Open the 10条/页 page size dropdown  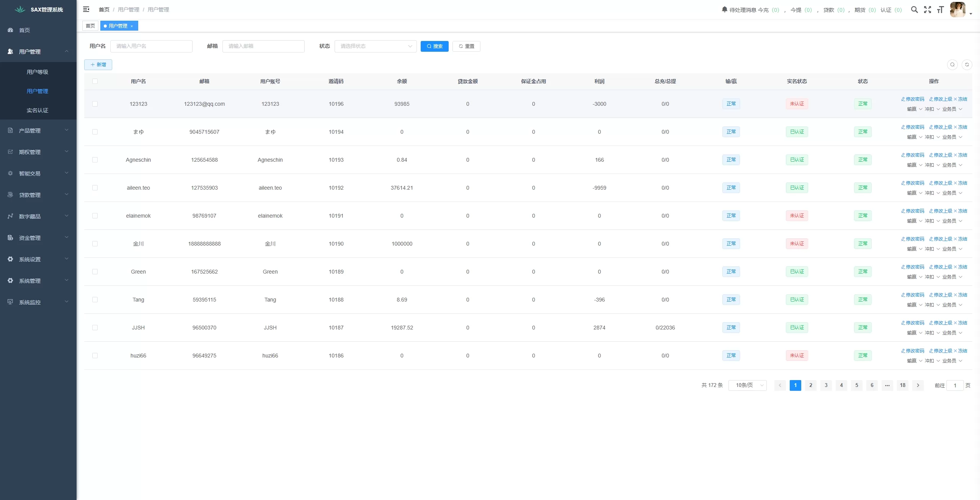point(747,385)
